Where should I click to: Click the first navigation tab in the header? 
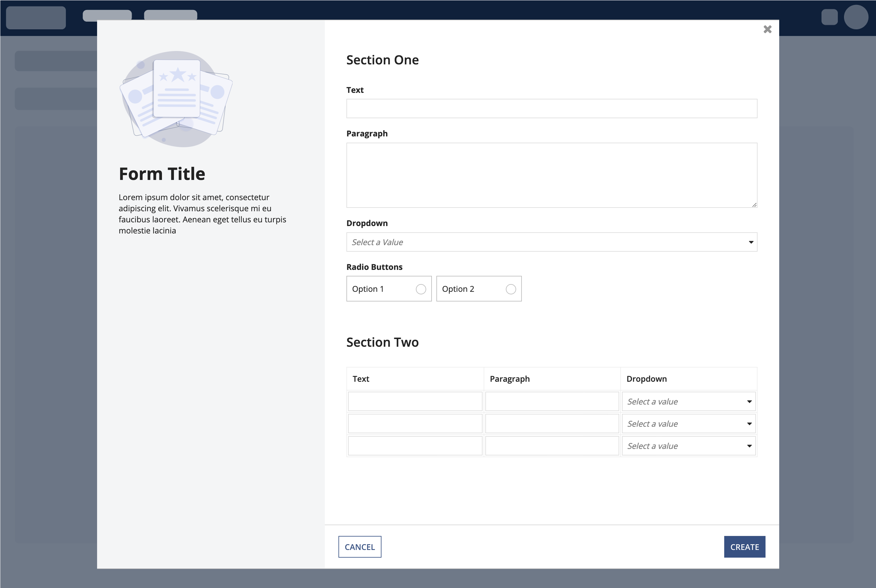click(x=107, y=15)
